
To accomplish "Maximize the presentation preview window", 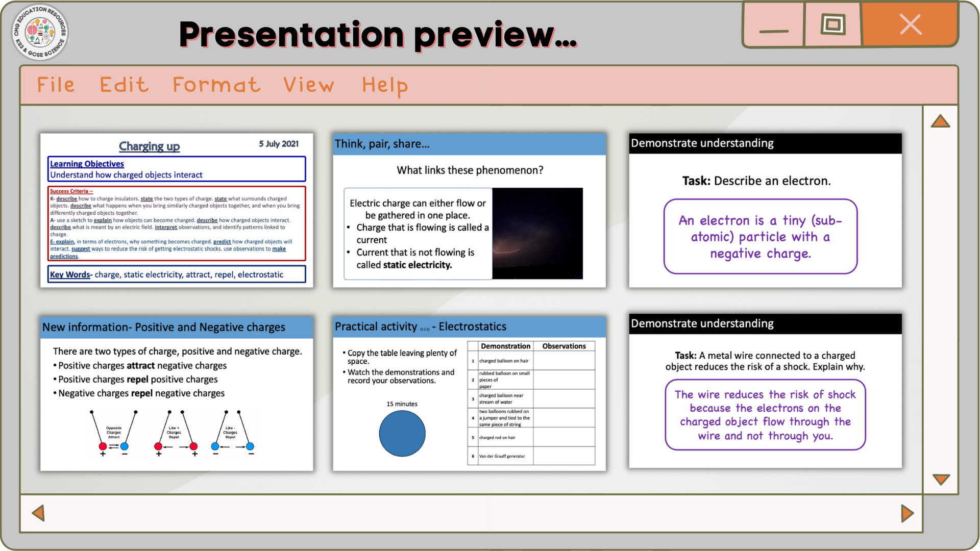I will 833,24.
